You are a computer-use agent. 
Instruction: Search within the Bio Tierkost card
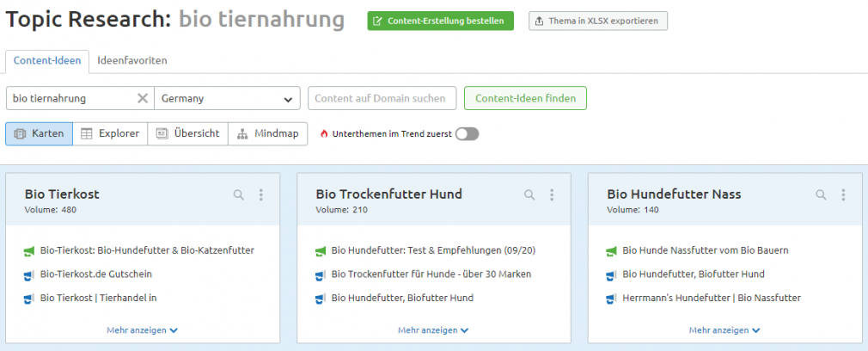click(x=239, y=194)
